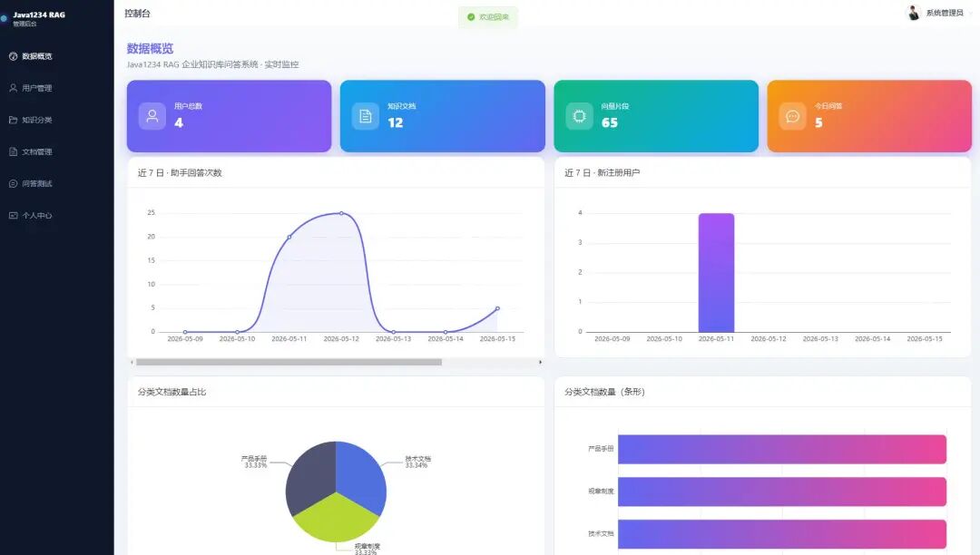The width and height of the screenshot is (980, 555).
Task: Click the 系统管理员 avatar picture
Action: coord(914,13)
